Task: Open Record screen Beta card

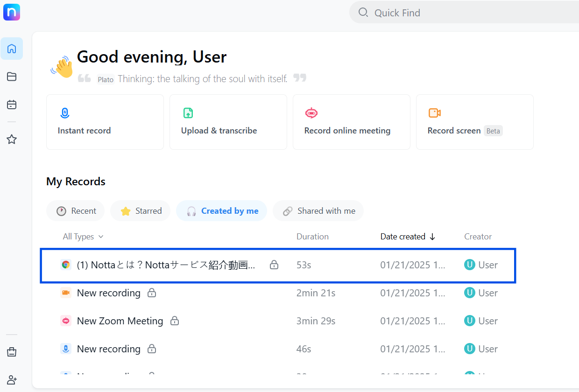Action: 475,122
